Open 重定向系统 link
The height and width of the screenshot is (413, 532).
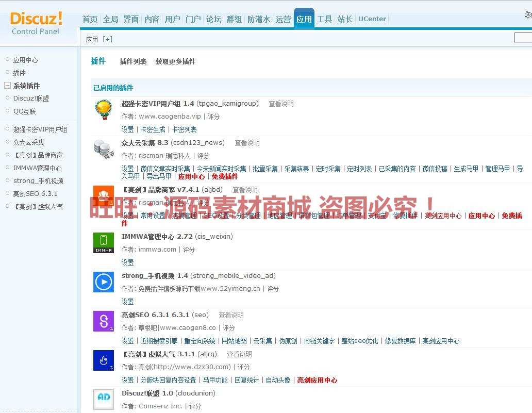coord(199,341)
